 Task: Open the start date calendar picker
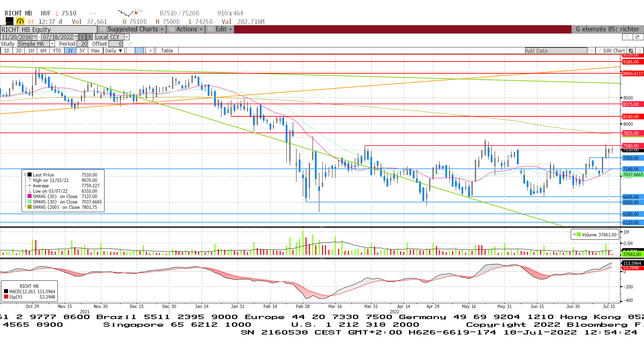point(35,37)
